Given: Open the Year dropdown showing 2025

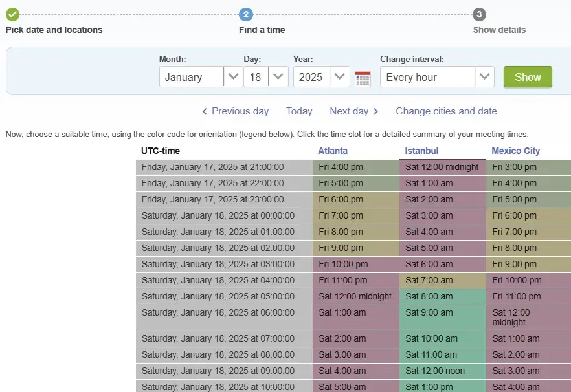Looking at the screenshot, I should pos(322,77).
